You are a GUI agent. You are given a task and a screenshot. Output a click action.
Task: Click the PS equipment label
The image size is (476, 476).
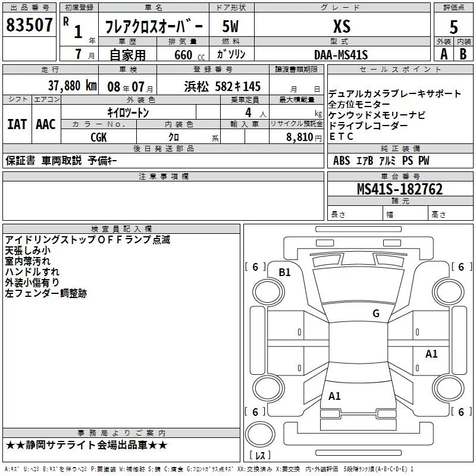pyautogui.click(x=408, y=160)
